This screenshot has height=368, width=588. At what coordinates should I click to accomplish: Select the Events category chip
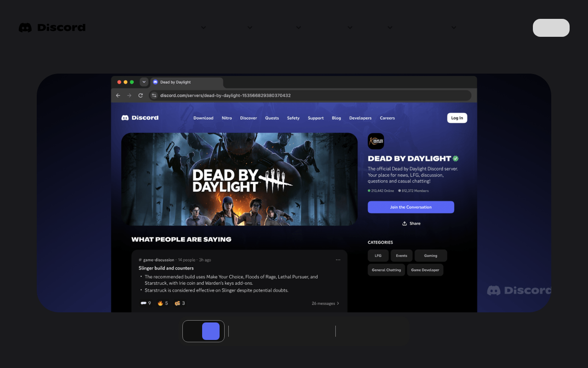pos(401,256)
